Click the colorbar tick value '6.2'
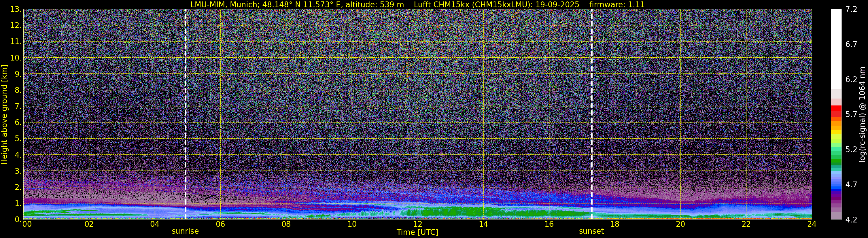This screenshot has height=238, width=868. 851,79
